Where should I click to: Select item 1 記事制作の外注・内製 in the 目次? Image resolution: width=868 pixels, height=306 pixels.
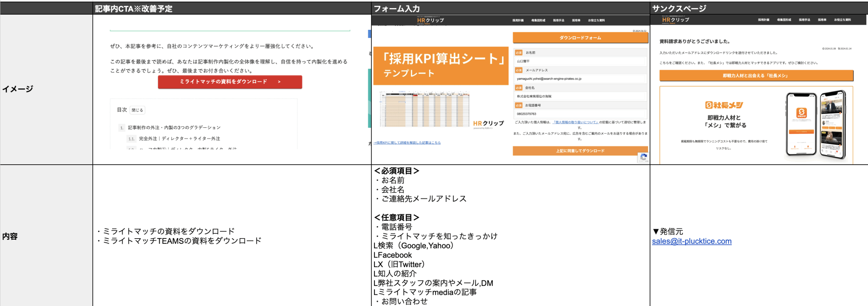pos(175,127)
